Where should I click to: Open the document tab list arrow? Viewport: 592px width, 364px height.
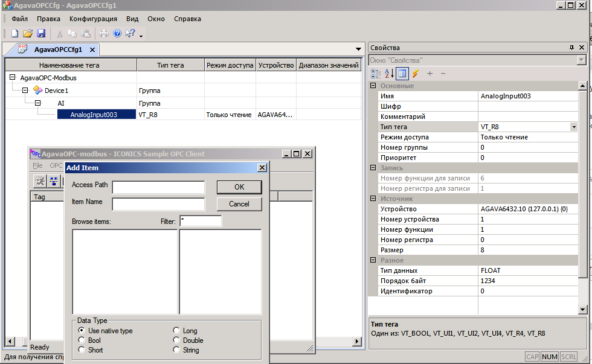pyautogui.click(x=358, y=49)
